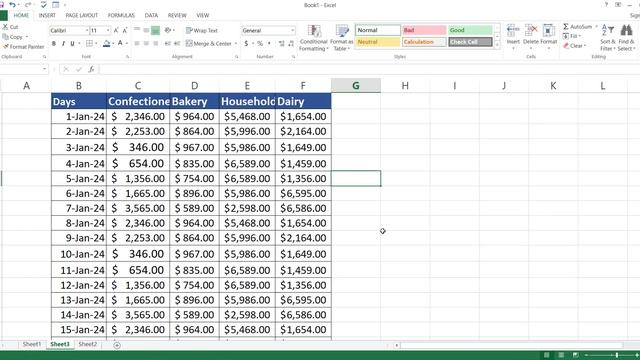640x360 pixels.
Task: Apply the accounting dollar number format
Action: [x=246, y=43]
